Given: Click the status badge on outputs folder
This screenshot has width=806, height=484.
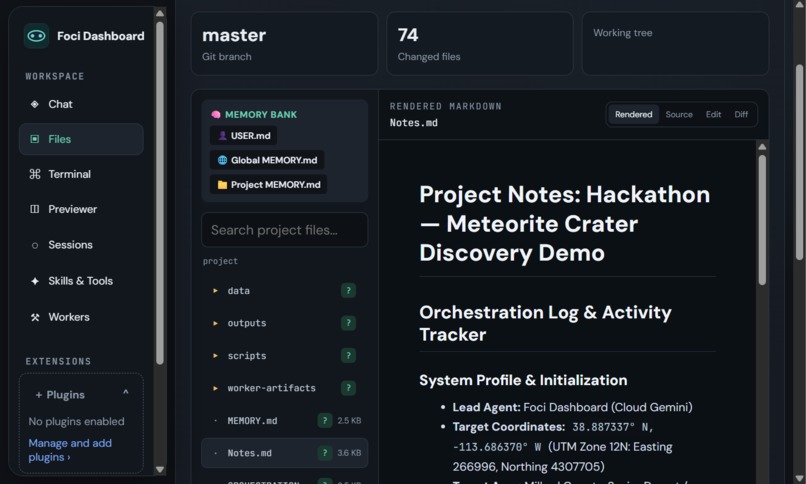Looking at the screenshot, I should (x=348, y=323).
